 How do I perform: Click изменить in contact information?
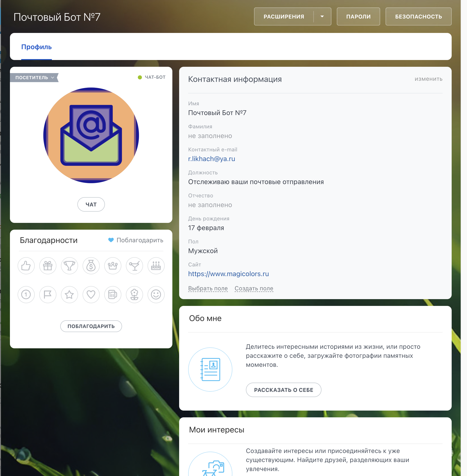click(x=428, y=79)
